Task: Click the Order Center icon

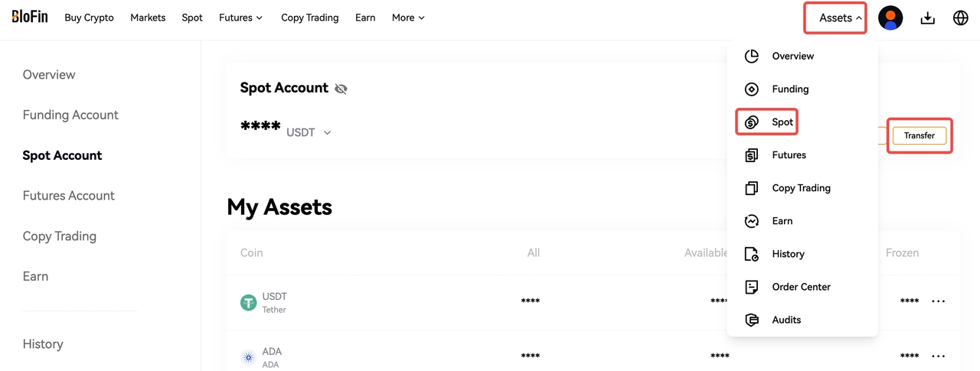Action: 752,287
